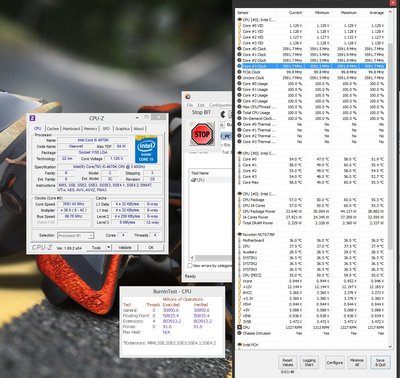Open the Memory tab in CPU-Z
This screenshot has width=400, height=378.
click(90, 129)
